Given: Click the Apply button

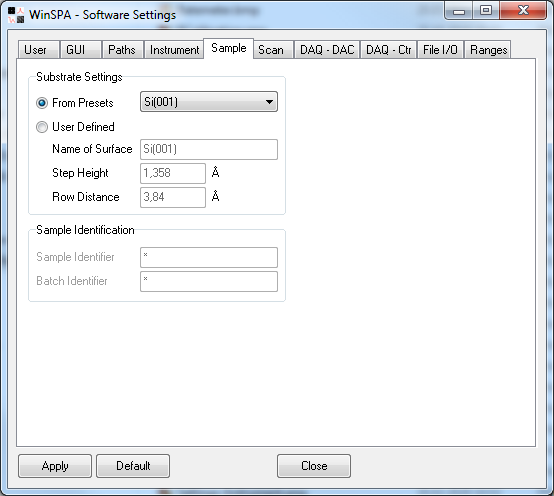Looking at the screenshot, I should (x=55, y=466).
